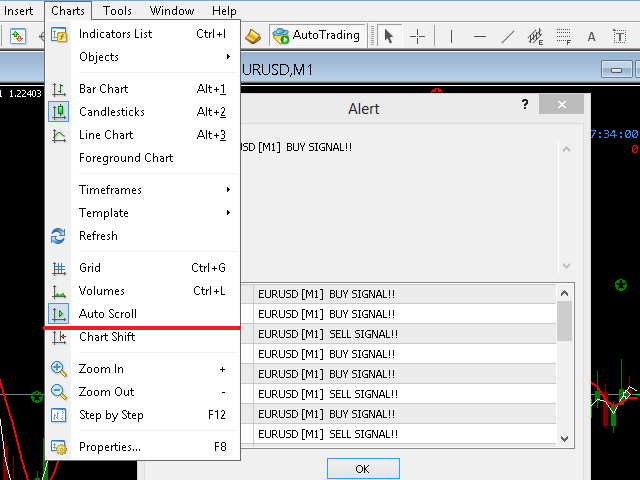Click the Indicators List icon
The image size is (640, 480).
(59, 34)
